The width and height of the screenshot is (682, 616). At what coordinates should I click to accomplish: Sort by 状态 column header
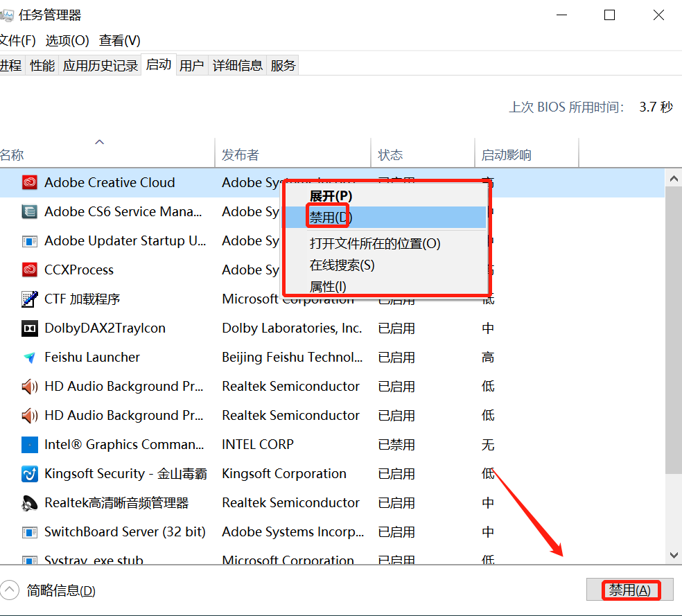[x=390, y=155]
